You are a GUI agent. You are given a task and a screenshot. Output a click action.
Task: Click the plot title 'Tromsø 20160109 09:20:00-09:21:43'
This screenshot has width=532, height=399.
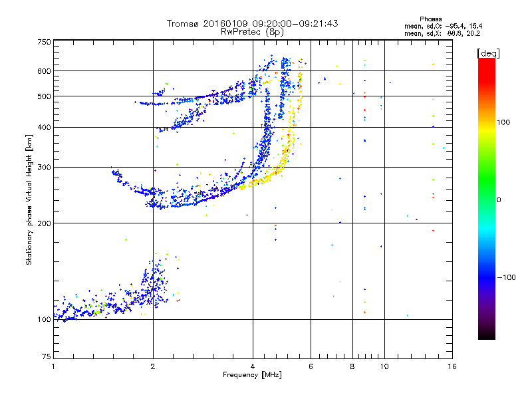click(x=252, y=23)
